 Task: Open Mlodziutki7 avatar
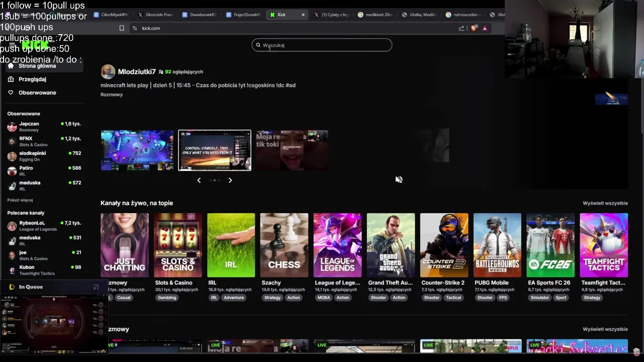pyautogui.click(x=108, y=72)
